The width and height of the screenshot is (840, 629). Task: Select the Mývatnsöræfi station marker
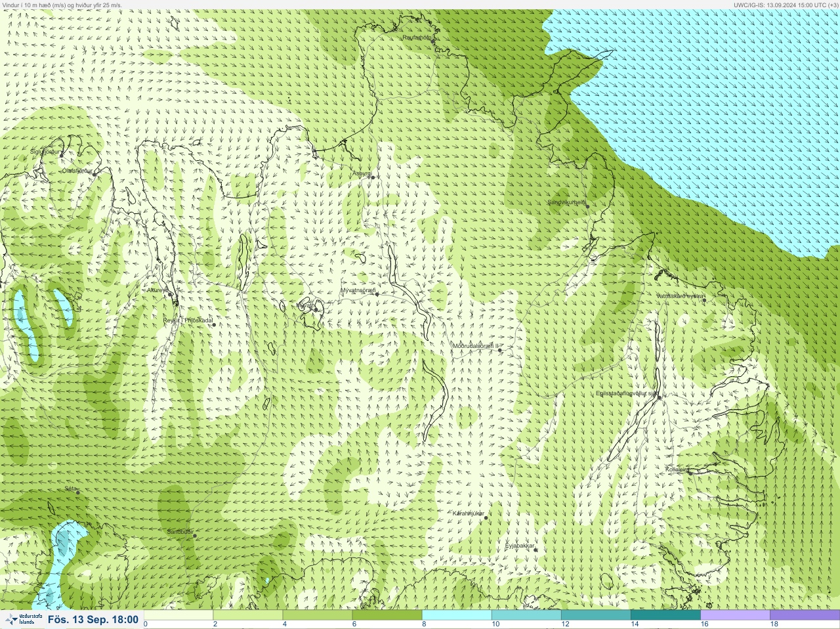point(377,294)
